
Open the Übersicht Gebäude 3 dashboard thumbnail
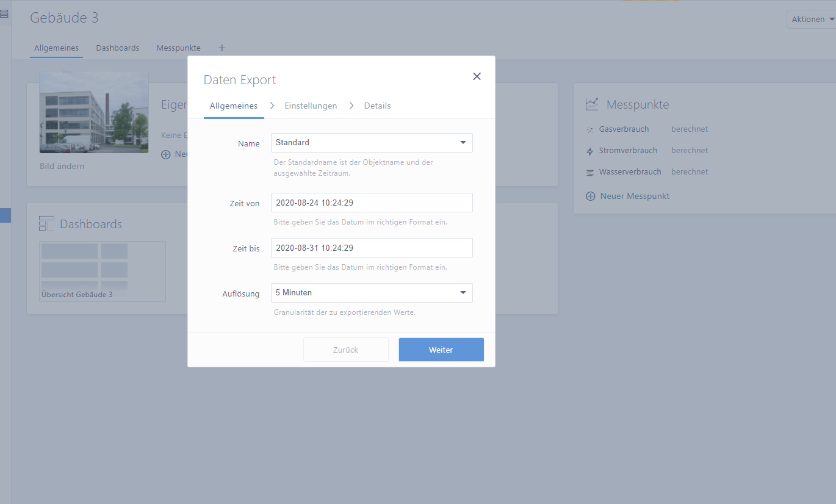[102, 271]
